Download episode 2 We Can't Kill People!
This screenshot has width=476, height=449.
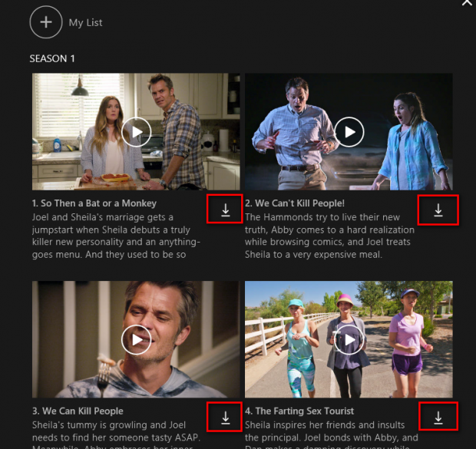tap(438, 210)
